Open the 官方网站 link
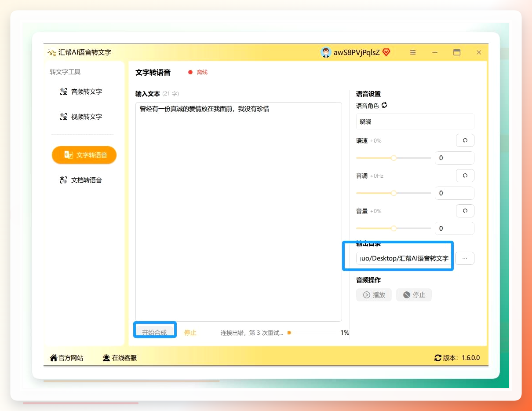 pyautogui.click(x=66, y=358)
